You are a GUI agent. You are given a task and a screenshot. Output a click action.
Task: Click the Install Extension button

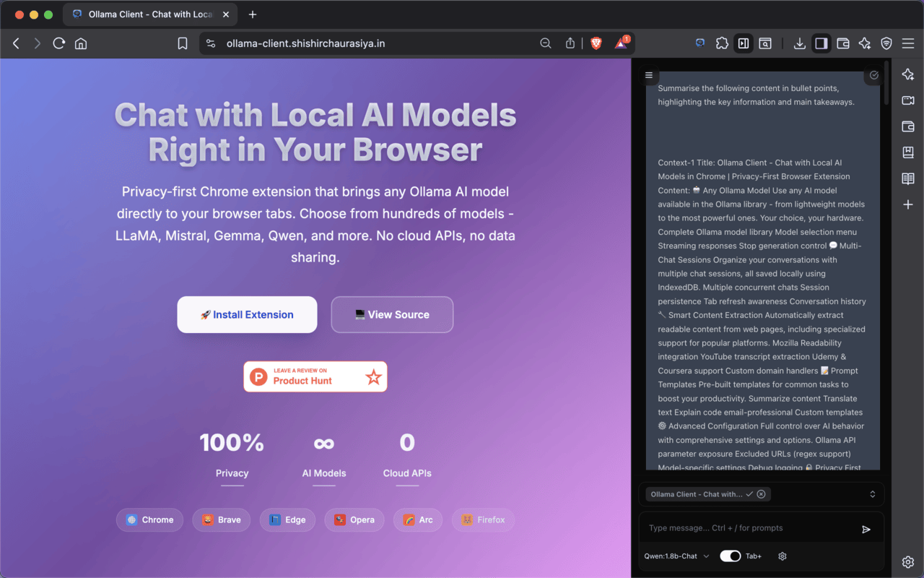(247, 314)
